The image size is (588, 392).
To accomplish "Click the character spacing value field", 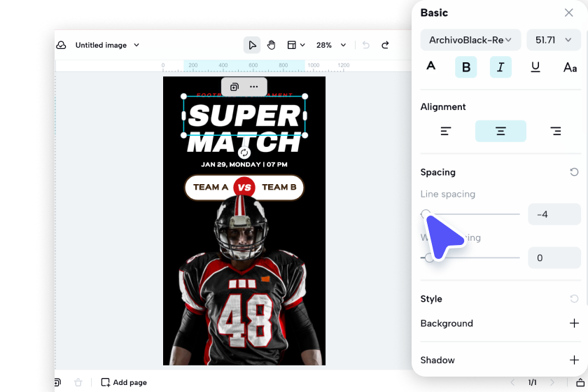I will [x=554, y=258].
